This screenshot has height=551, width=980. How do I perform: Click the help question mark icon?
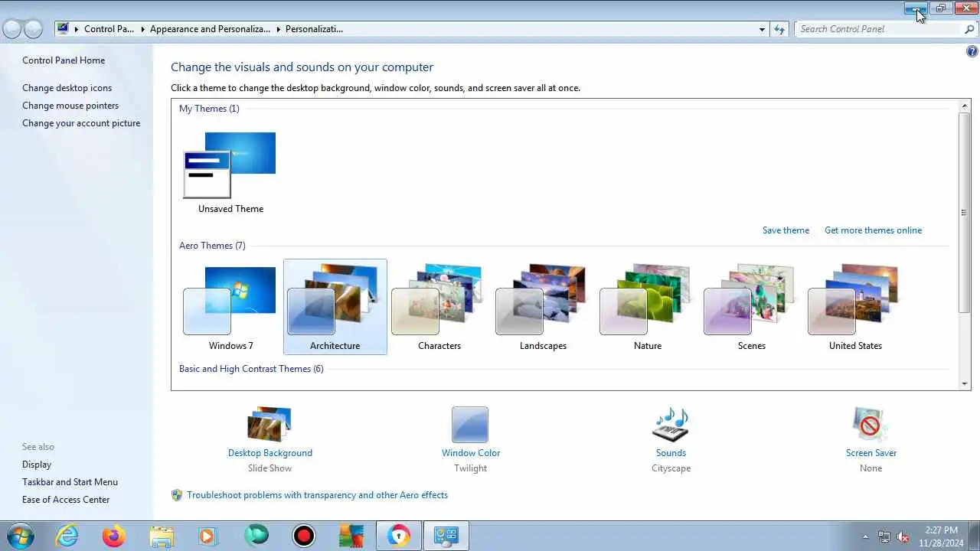click(972, 52)
